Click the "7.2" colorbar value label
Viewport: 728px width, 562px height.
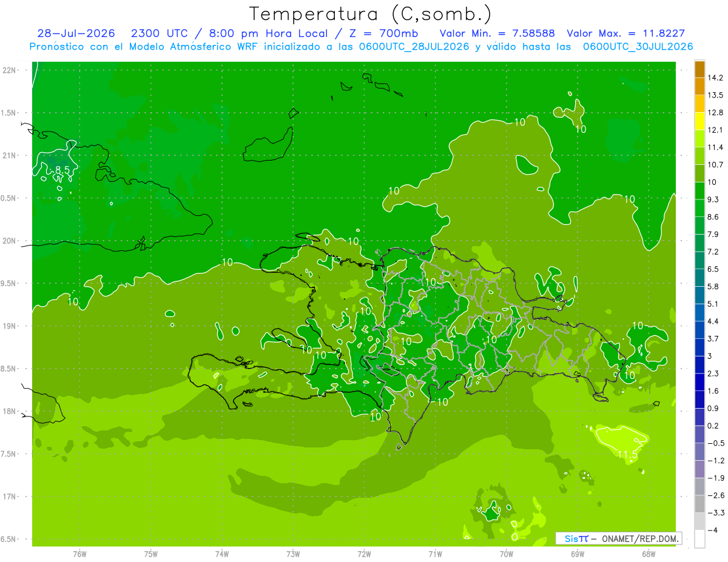(713, 252)
